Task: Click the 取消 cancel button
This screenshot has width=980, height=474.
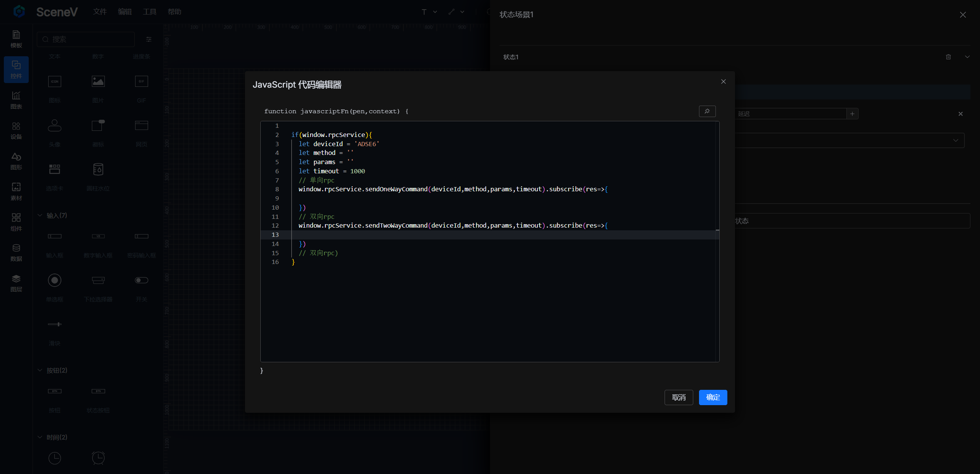Action: click(679, 397)
